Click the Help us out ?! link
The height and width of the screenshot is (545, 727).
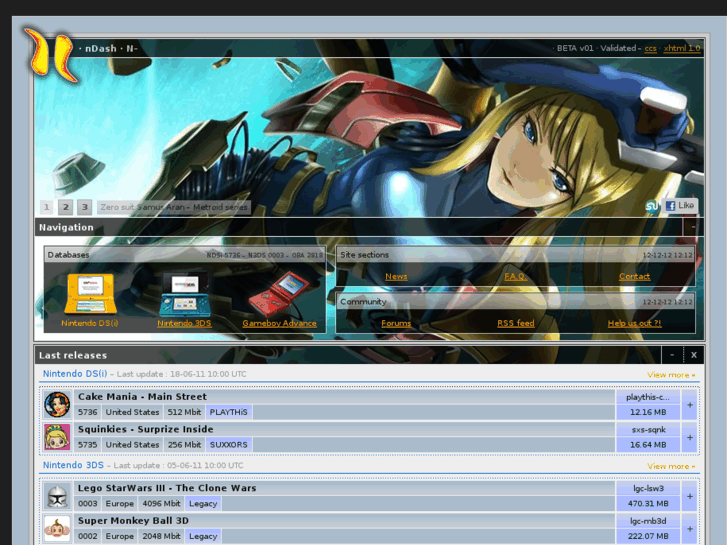(634, 323)
